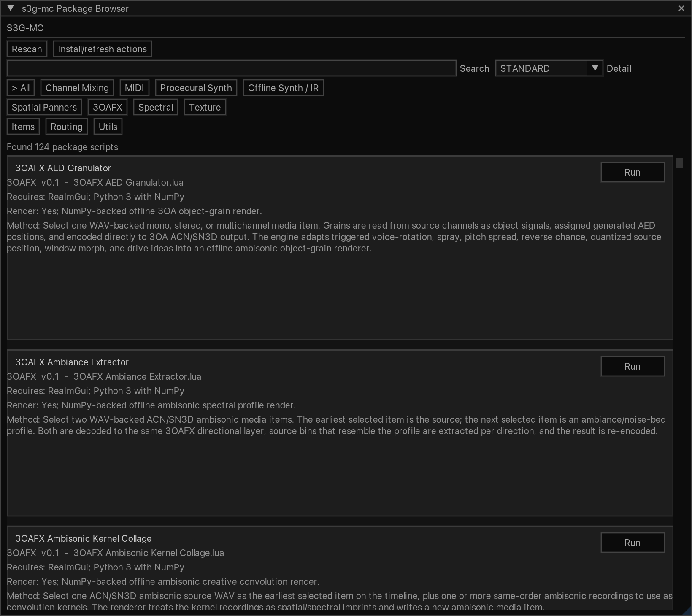692x616 pixels.
Task: Click the Detail label beside dropdown
Action: click(619, 68)
